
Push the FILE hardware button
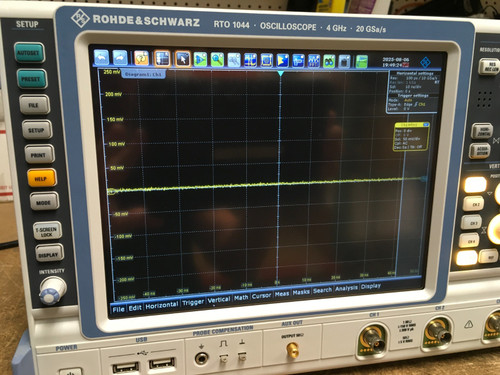(34, 105)
